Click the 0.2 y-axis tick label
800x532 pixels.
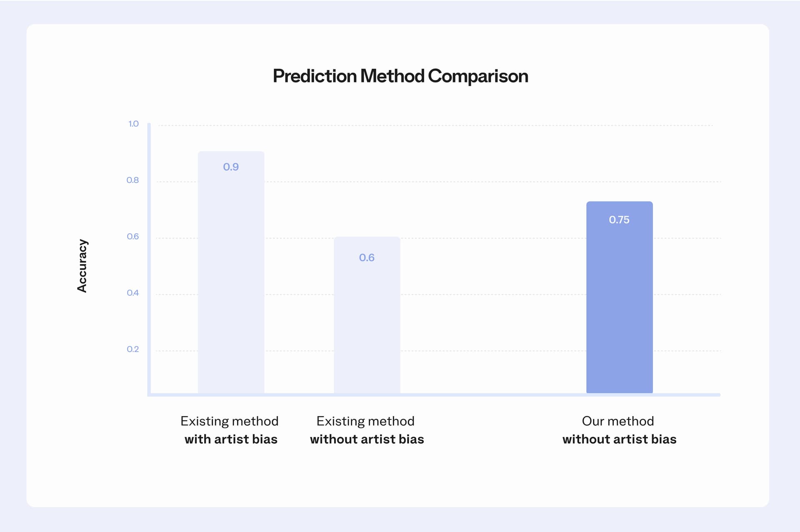pyautogui.click(x=133, y=349)
